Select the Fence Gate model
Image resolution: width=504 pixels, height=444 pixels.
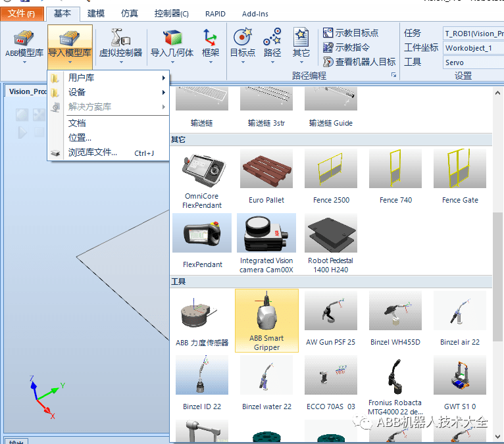[x=460, y=177]
